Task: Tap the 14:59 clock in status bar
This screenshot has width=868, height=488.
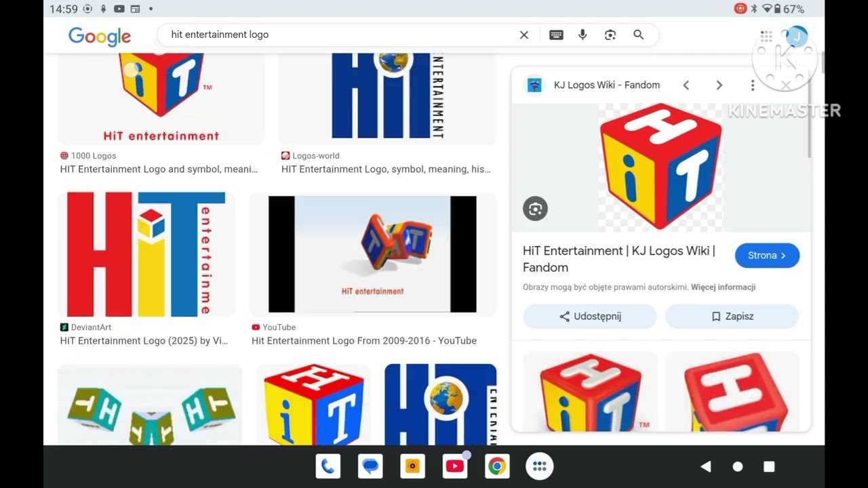Action: click(x=64, y=9)
